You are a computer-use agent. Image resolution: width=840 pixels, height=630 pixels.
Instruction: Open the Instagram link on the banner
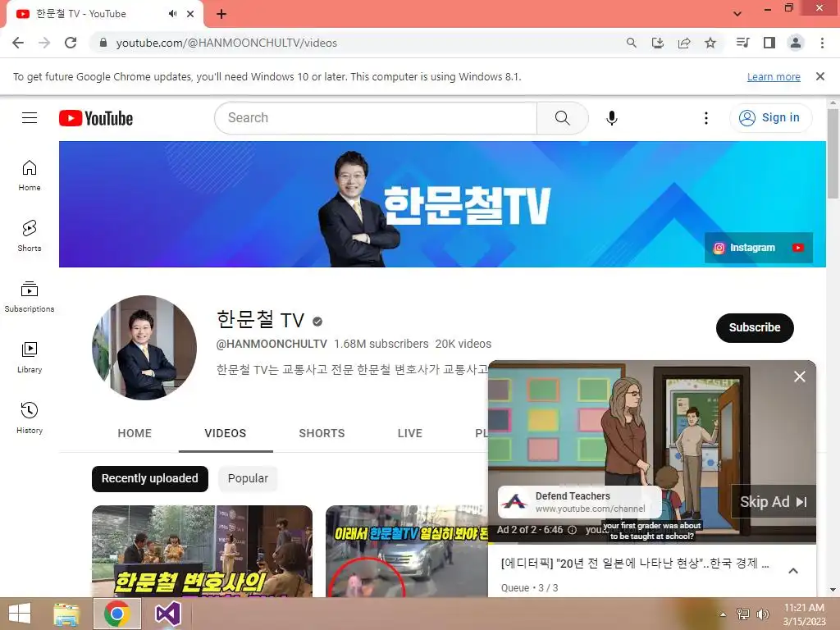(x=745, y=248)
